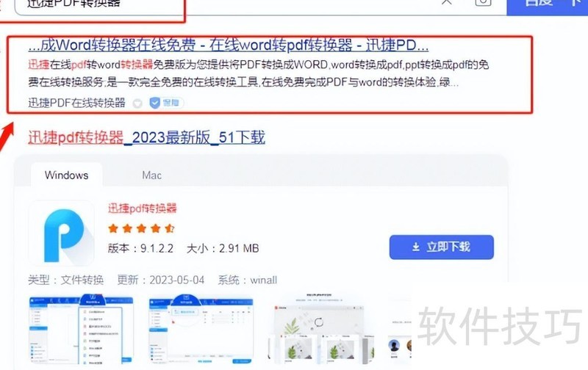Click the 立即下载 download button
This screenshot has width=588, height=370.
pyautogui.click(x=442, y=247)
